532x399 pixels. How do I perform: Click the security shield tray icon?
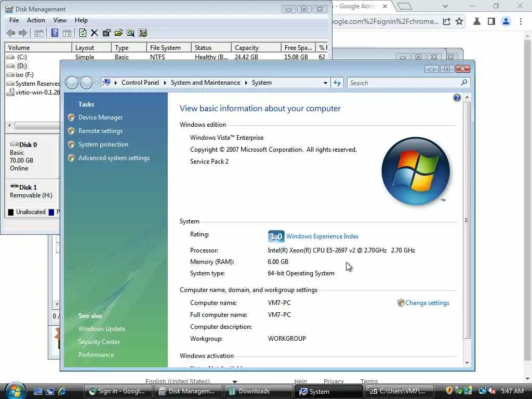click(x=449, y=391)
